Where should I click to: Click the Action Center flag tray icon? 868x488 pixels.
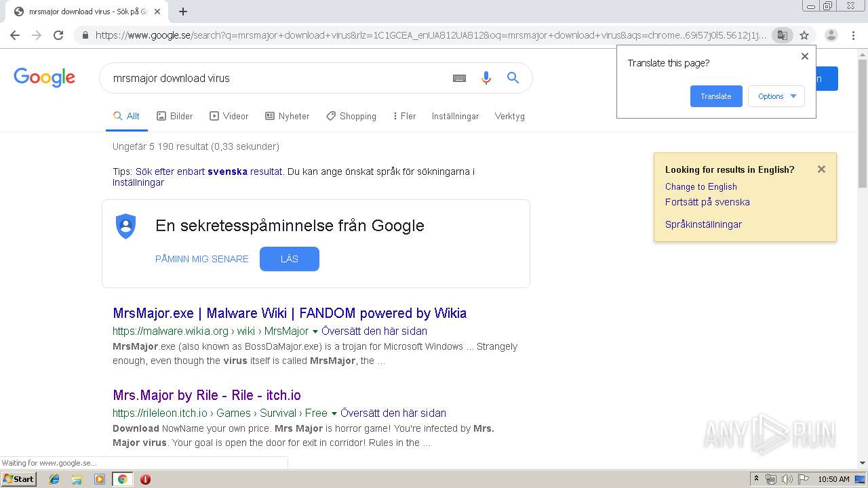coord(803,479)
